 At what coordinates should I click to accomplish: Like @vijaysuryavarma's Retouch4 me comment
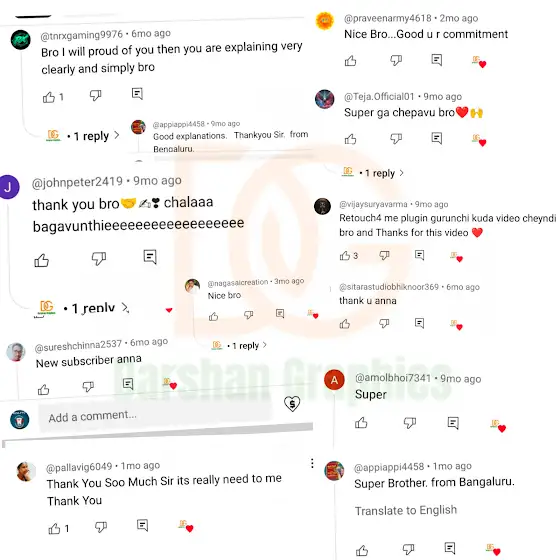(345, 255)
